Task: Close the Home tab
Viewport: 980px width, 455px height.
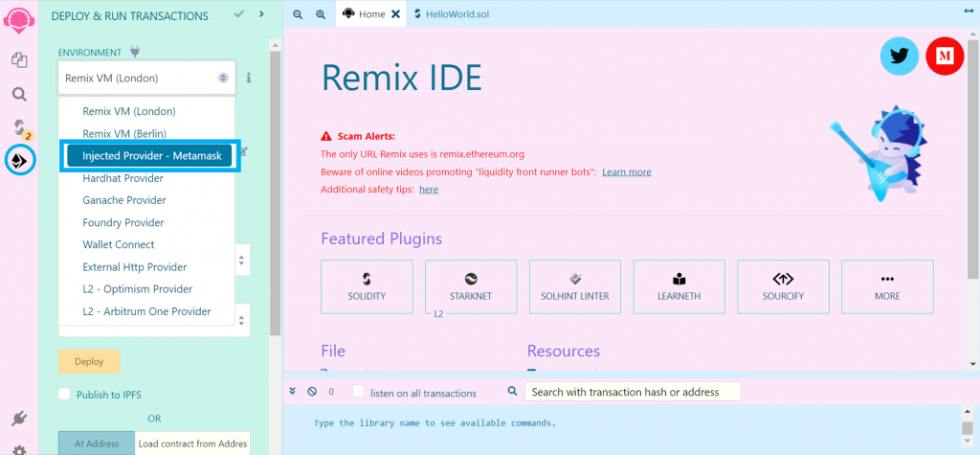Action: coord(395,14)
